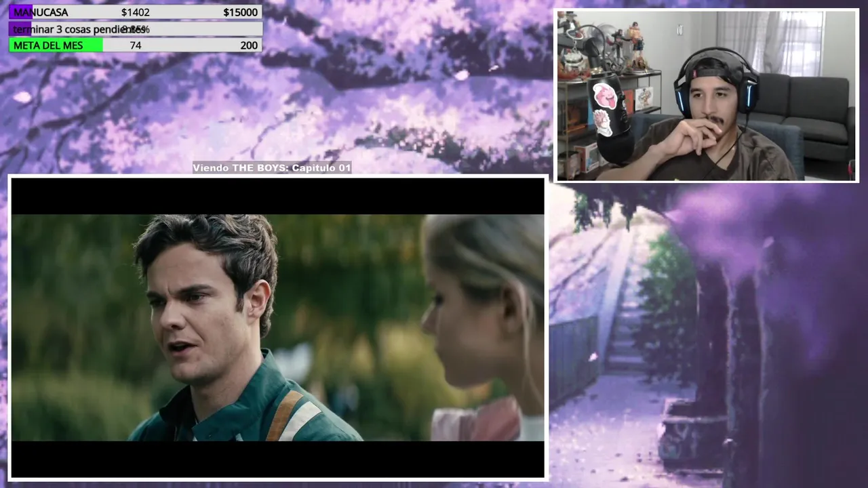Viewport: 868px width, 488px height.
Task: Select the streamer webcam overlay
Action: (707, 96)
